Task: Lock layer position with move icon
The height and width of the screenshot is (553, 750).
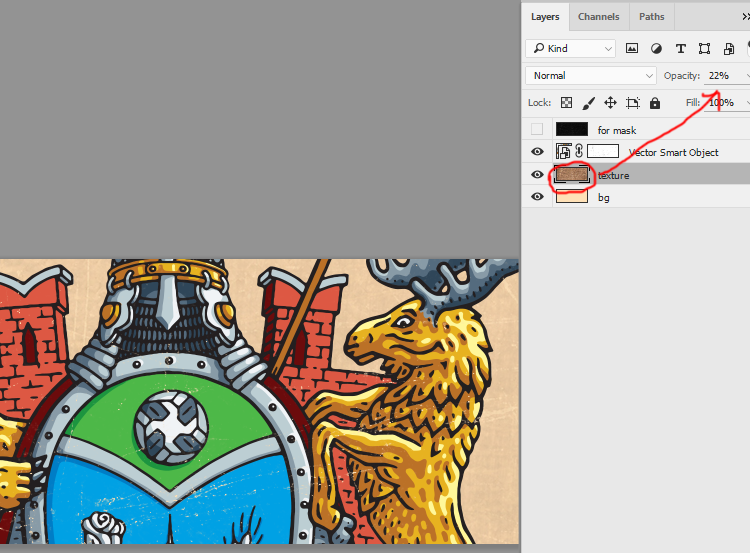Action: tap(611, 103)
